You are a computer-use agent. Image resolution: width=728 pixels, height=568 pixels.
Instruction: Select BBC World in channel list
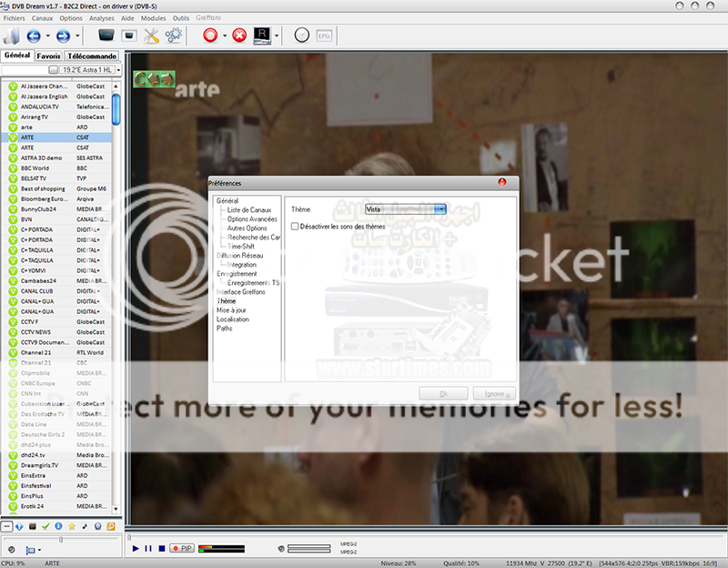click(x=34, y=168)
